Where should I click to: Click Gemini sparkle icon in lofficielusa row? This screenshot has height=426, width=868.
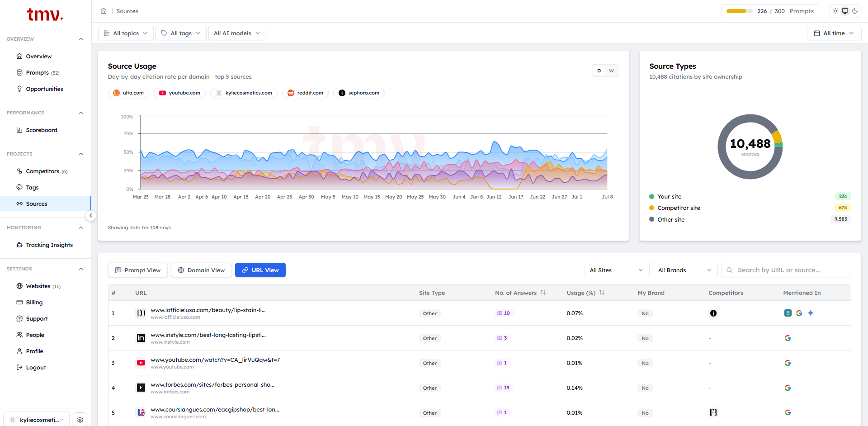pos(811,313)
